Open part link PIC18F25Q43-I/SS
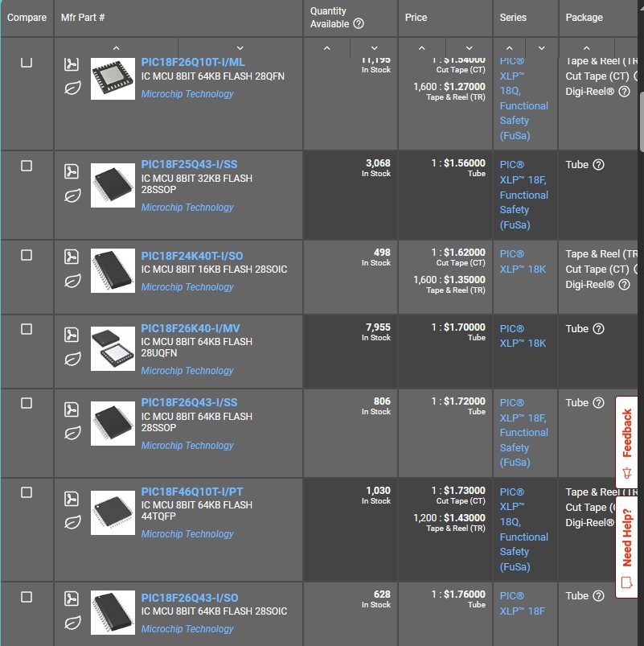644x646 pixels. [189, 164]
